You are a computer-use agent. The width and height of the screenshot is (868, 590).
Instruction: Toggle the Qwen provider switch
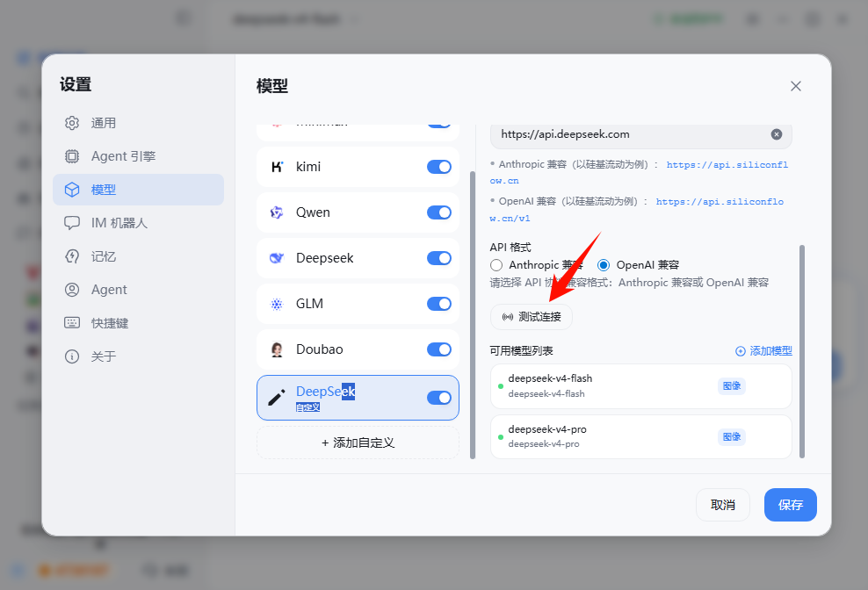click(x=439, y=212)
